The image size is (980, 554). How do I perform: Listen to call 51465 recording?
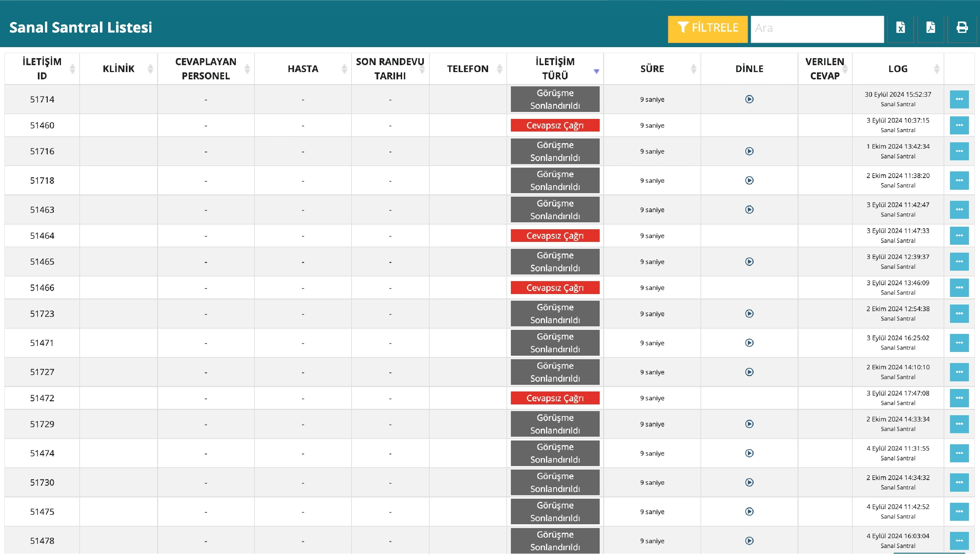tap(749, 262)
